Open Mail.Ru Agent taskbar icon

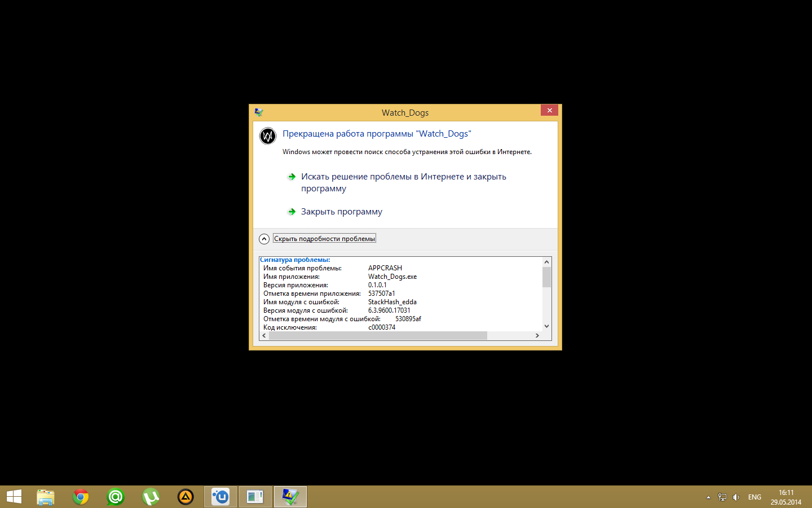click(116, 497)
